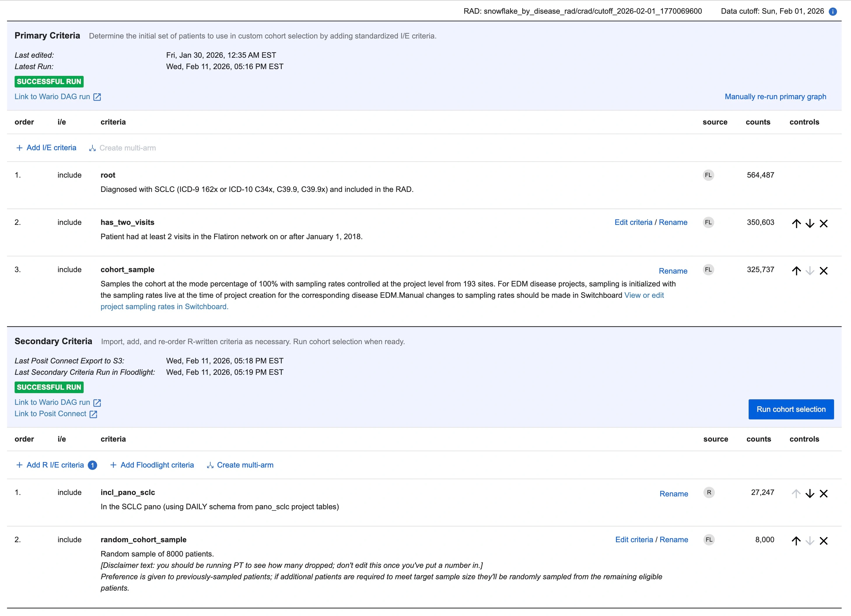Screen dimensions: 851x616
Task: Move cohort_sample criteria up
Action: 796,271
